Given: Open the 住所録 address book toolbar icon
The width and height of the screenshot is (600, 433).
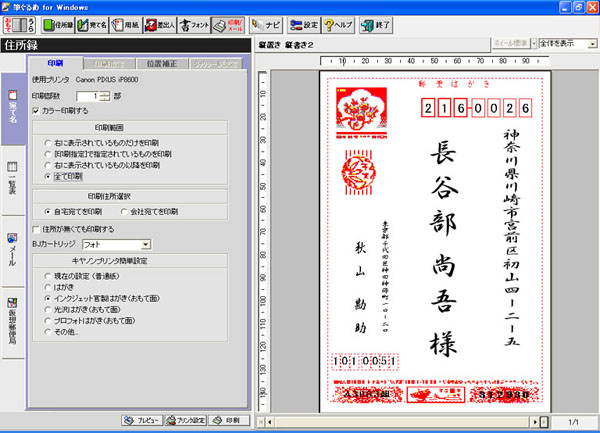Looking at the screenshot, I should click(x=59, y=22).
